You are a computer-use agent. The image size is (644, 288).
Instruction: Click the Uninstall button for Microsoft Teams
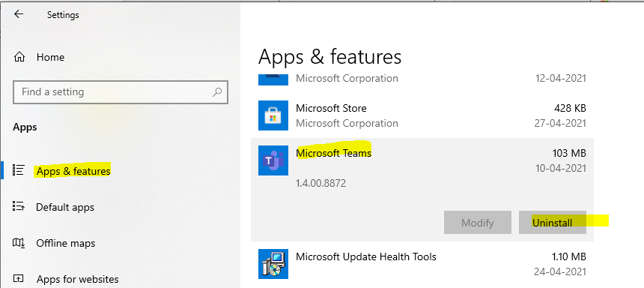[x=553, y=223]
